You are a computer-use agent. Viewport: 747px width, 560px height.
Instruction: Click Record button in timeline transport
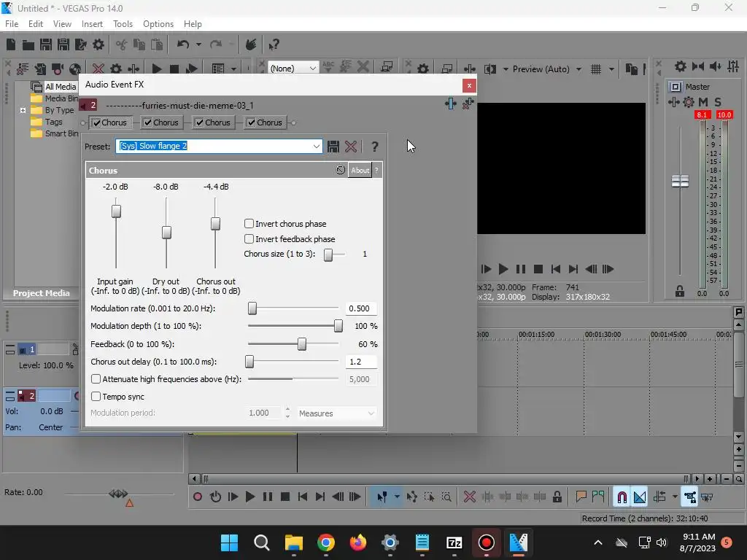coord(198,497)
